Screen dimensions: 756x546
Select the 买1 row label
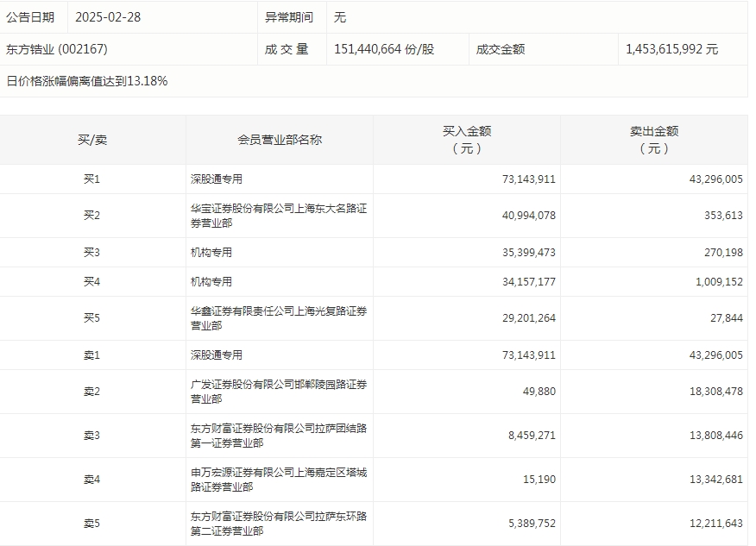coord(92,179)
